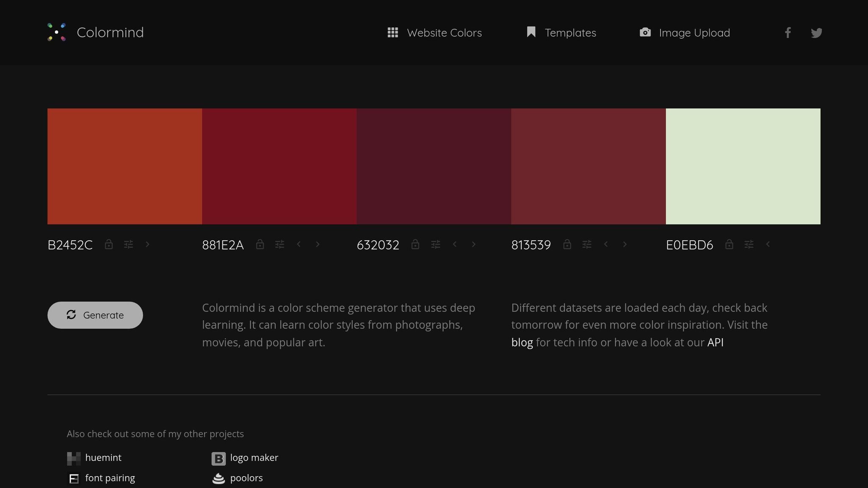
Task: Click the left arrow beside E0EBD6
Action: 767,245
